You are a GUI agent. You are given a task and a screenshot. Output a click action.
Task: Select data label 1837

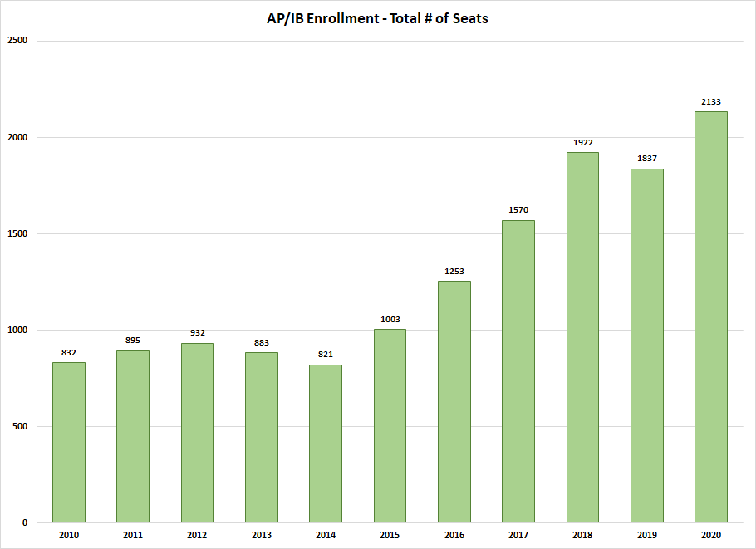647,159
